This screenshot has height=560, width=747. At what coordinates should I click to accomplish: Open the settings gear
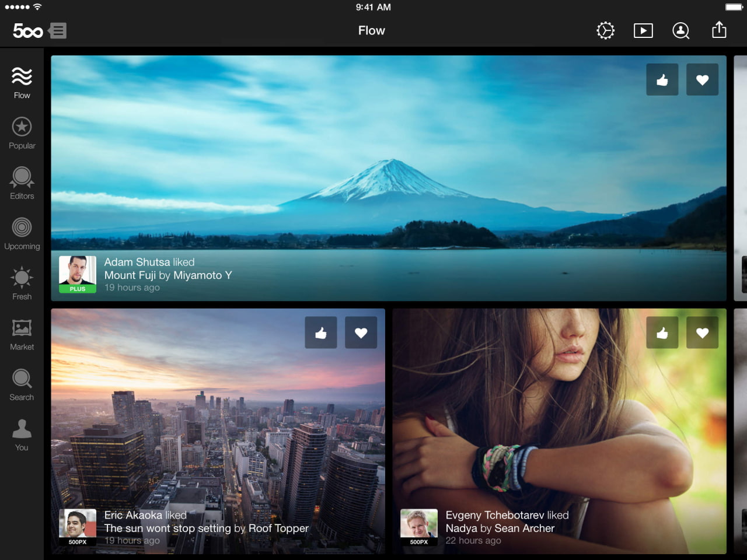tap(605, 30)
